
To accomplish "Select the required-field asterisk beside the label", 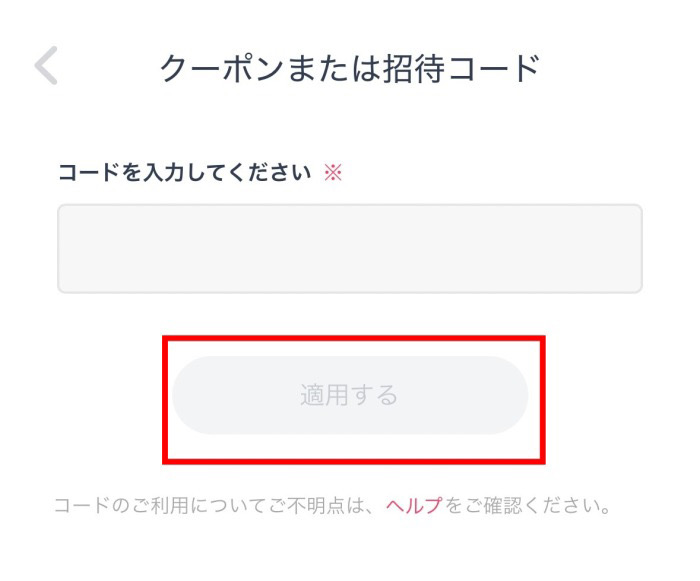I will click(x=333, y=172).
